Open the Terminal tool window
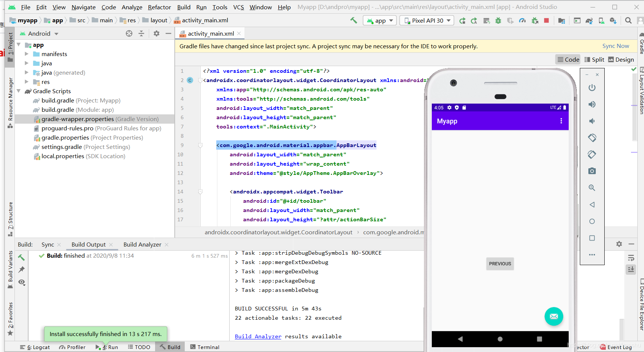The width and height of the screenshot is (644, 352). (x=205, y=347)
